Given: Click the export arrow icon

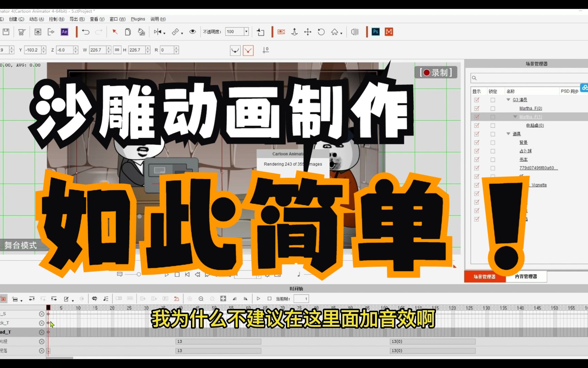Looking at the screenshot, I should click(51, 32).
